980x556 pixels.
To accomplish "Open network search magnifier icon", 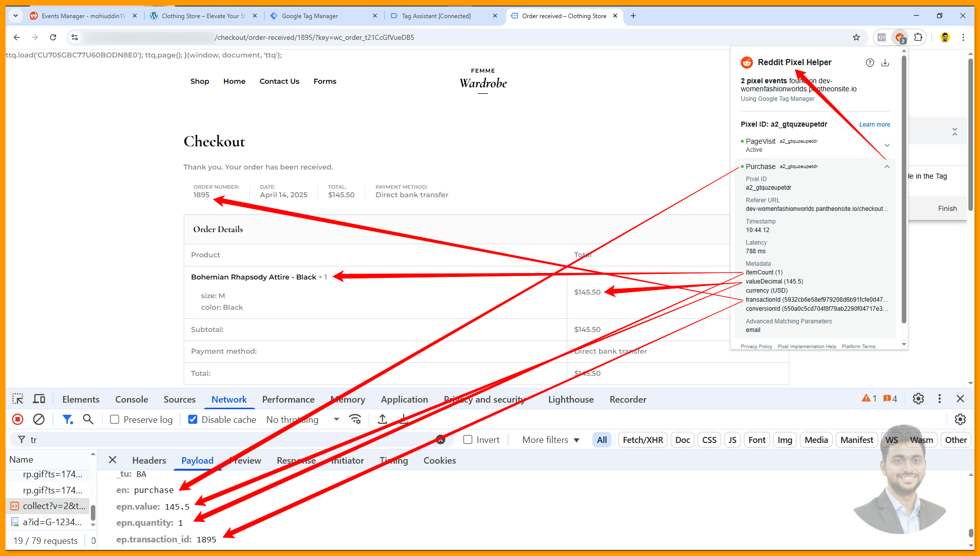I will click(x=88, y=419).
